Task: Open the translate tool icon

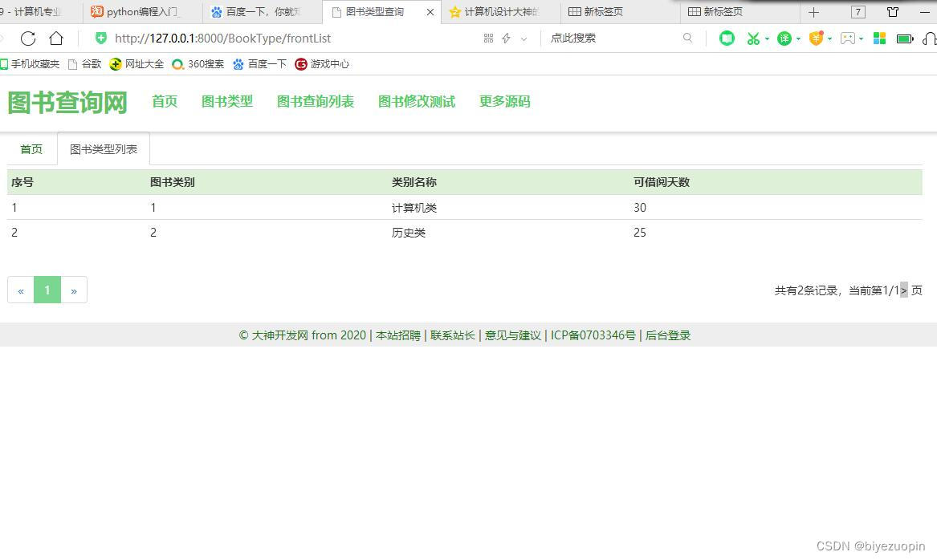Action: click(786, 38)
